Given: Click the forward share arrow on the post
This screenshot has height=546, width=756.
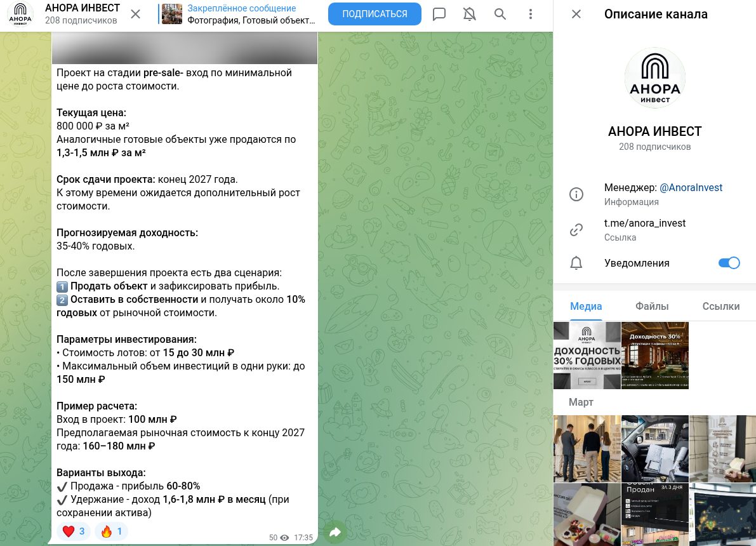Looking at the screenshot, I should [x=336, y=532].
